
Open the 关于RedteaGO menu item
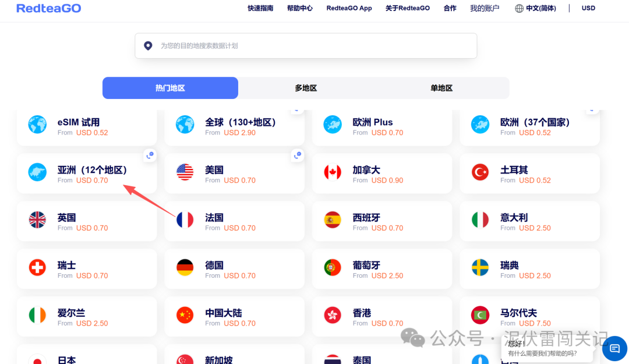408,8
